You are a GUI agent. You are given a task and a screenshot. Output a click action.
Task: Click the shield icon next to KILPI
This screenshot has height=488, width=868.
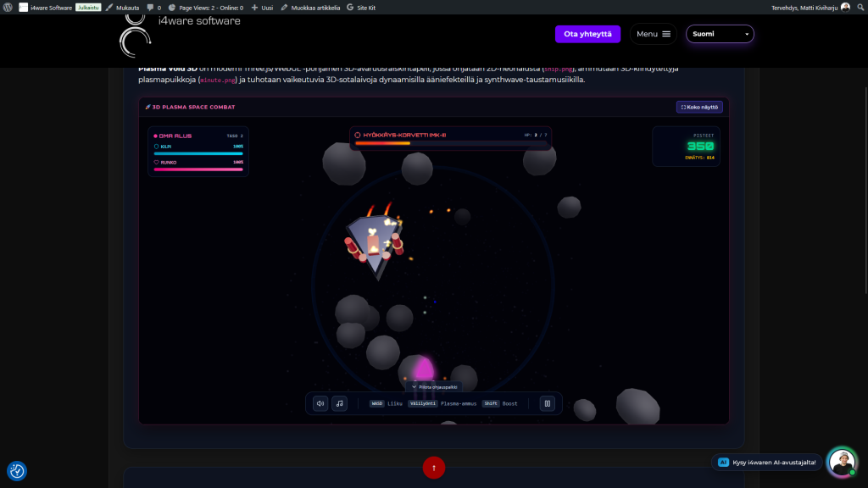156,147
